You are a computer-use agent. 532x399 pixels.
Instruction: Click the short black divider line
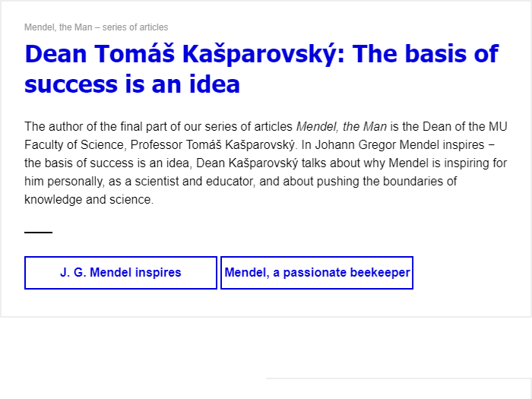[x=38, y=232]
